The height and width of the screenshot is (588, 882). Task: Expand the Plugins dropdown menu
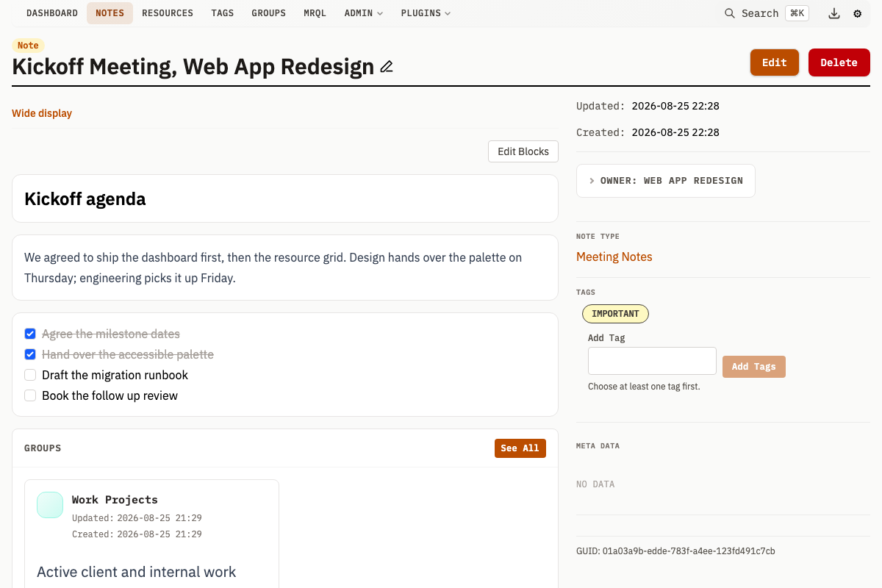426,13
